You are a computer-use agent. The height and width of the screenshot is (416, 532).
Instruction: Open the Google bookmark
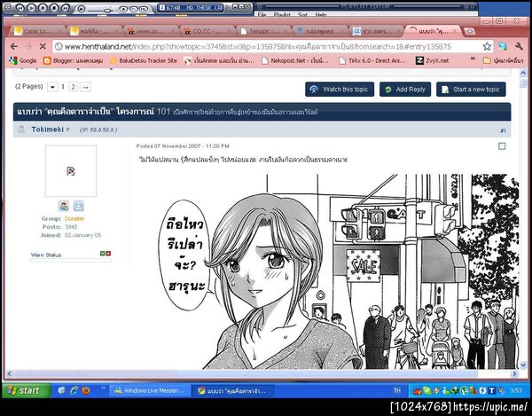click(23, 60)
